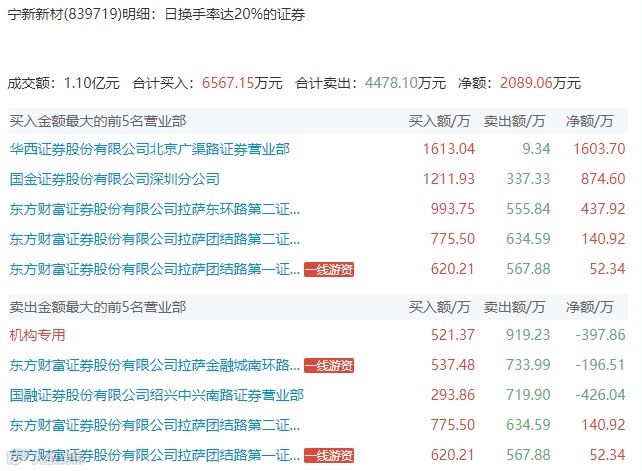Click 买入额/万 column header in the buy-side table
The width and height of the screenshot is (642, 471).
[439, 121]
